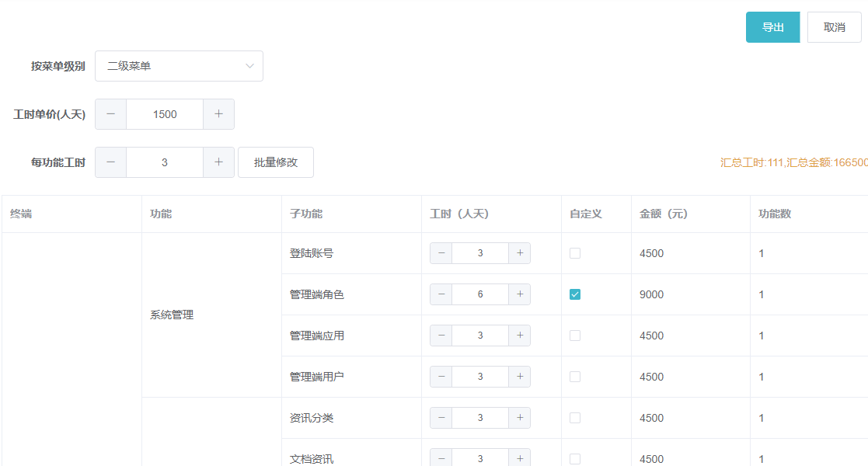Decrease 每功能工时 with minus button
Viewport: 868px width, 466px height.
110,162
